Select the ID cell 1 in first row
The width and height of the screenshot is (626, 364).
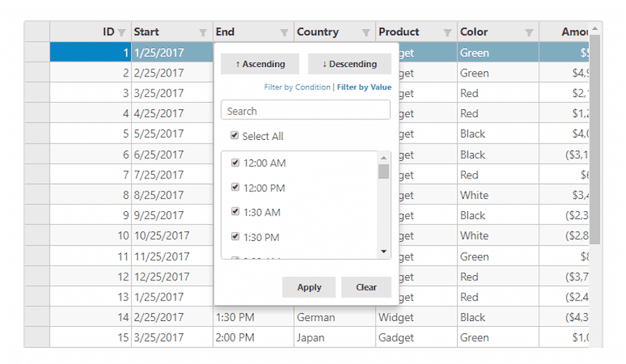pos(91,52)
